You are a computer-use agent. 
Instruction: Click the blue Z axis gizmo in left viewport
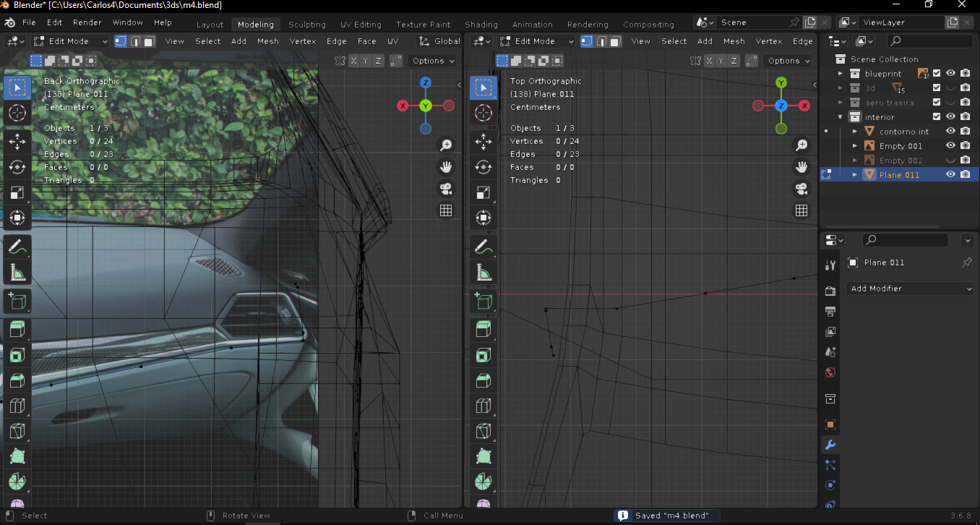[426, 82]
